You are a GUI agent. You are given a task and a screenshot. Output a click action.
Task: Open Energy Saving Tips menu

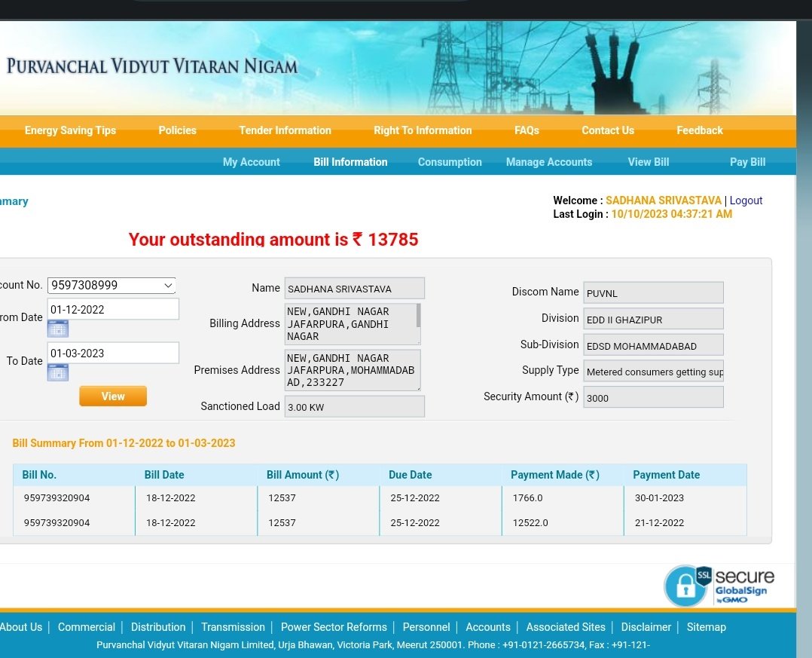click(71, 130)
